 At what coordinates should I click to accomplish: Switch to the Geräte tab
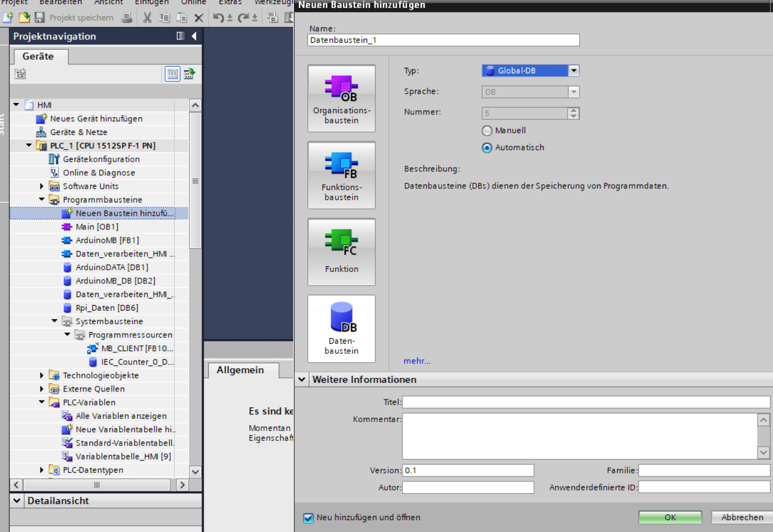click(38, 56)
